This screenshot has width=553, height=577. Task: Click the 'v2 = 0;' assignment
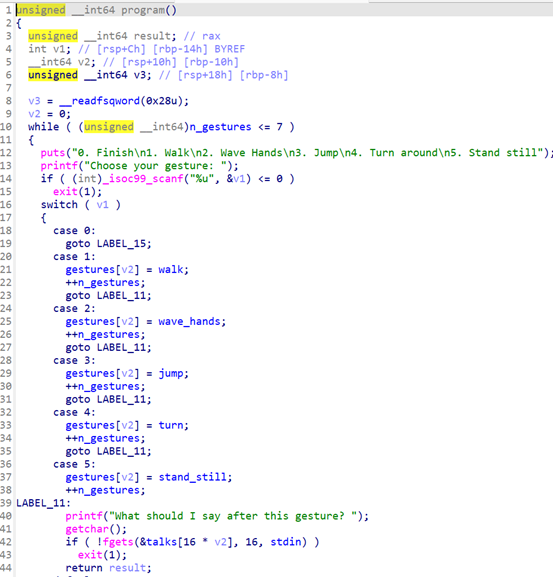click(x=50, y=114)
